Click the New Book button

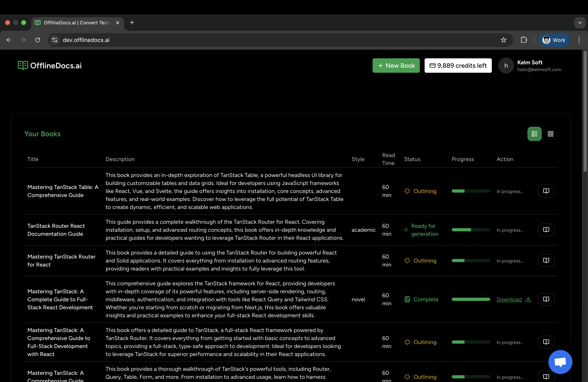pyautogui.click(x=396, y=65)
